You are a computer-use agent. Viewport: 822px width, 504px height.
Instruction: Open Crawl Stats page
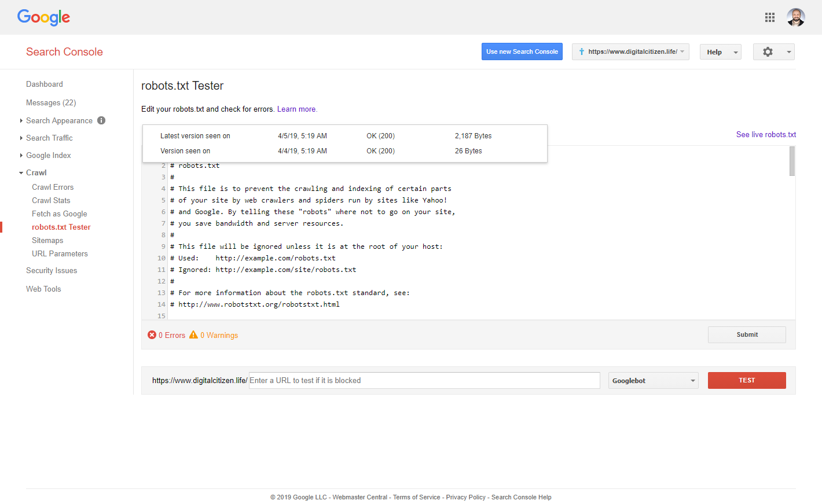pos(51,200)
